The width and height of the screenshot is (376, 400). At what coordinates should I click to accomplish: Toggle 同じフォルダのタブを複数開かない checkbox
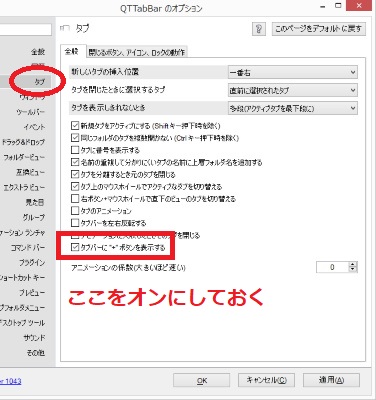pyautogui.click(x=75, y=138)
